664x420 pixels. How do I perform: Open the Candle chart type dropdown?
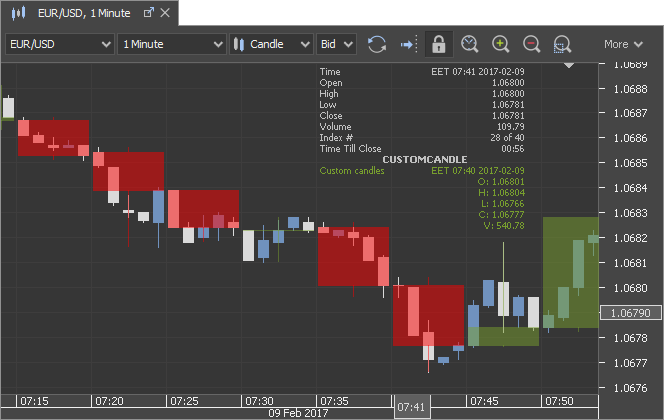point(272,44)
